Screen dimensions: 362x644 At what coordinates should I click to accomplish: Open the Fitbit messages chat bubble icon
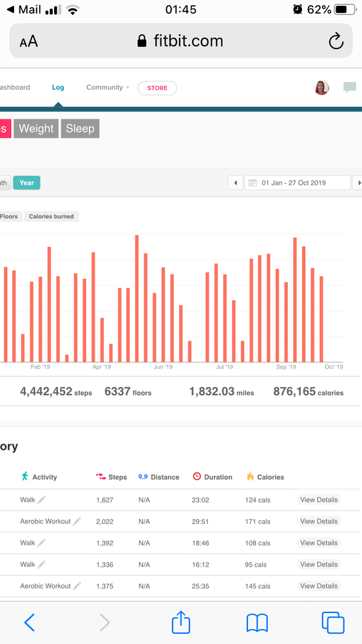click(x=350, y=87)
